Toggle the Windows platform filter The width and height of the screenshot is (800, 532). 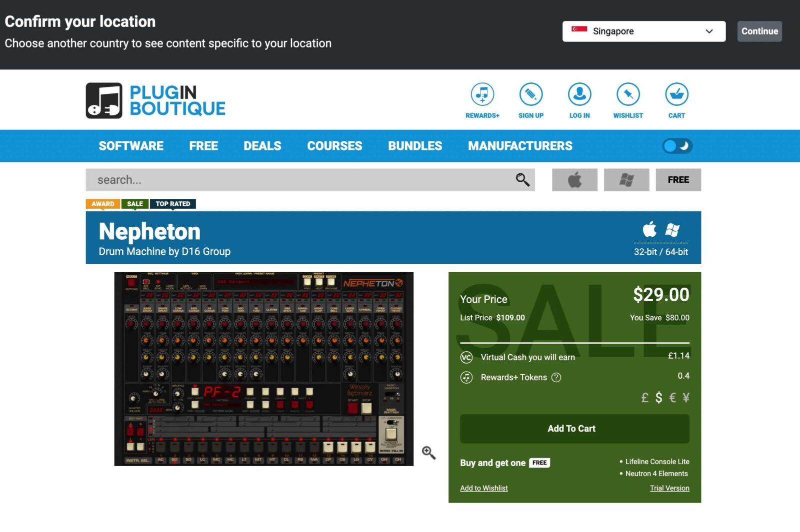[626, 180]
